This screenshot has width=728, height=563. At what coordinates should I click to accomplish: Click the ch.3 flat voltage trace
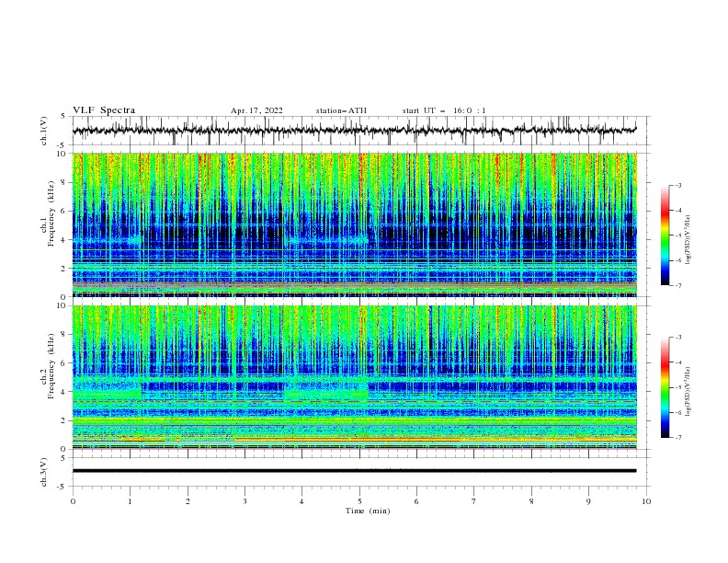(x=354, y=471)
